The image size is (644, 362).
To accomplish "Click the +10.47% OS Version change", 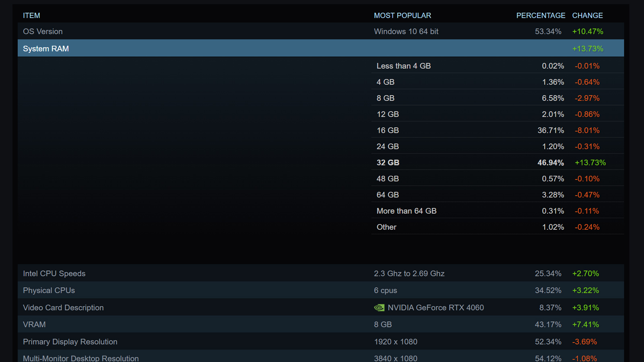I will (588, 31).
